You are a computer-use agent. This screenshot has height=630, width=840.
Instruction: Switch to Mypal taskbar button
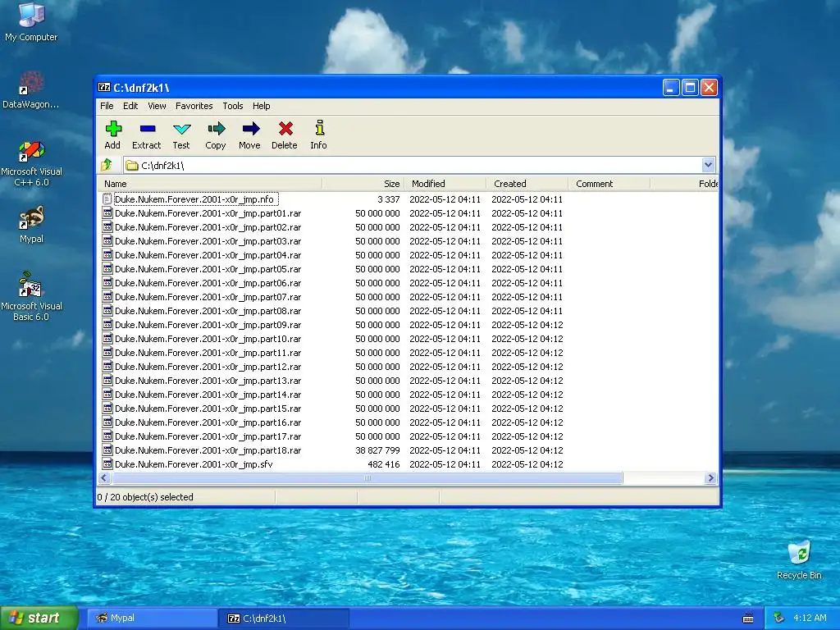pyautogui.click(x=152, y=619)
